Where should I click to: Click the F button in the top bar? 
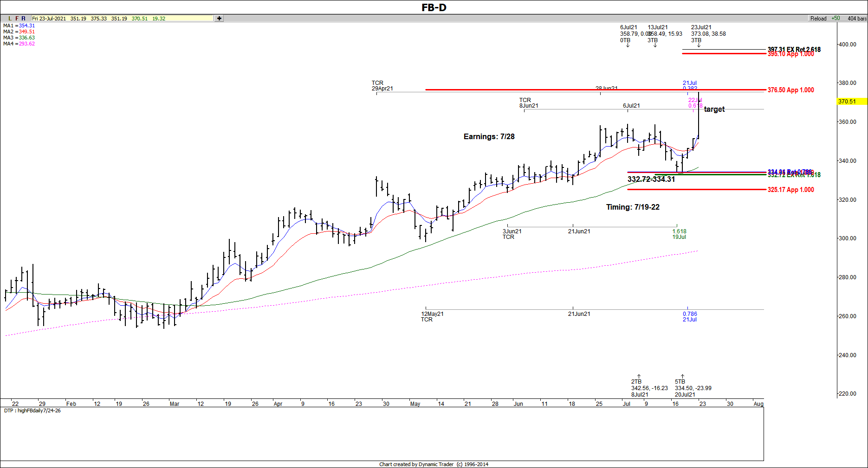[x=17, y=19]
